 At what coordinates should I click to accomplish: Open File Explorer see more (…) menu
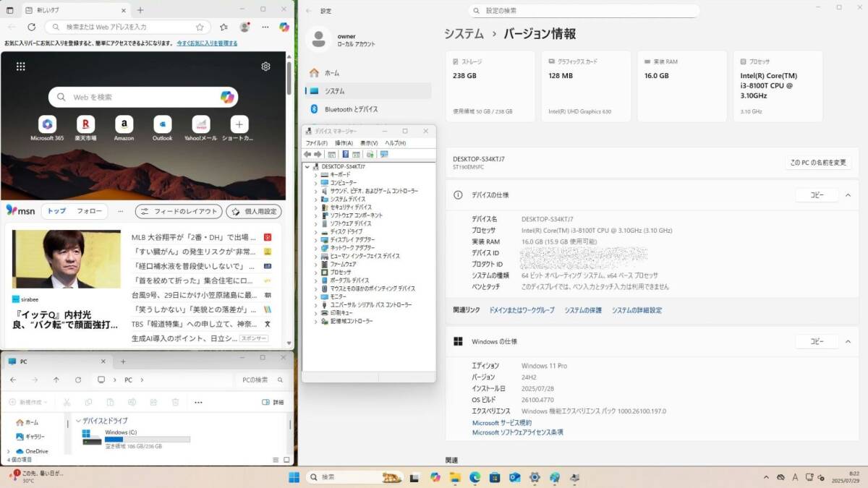tap(198, 402)
